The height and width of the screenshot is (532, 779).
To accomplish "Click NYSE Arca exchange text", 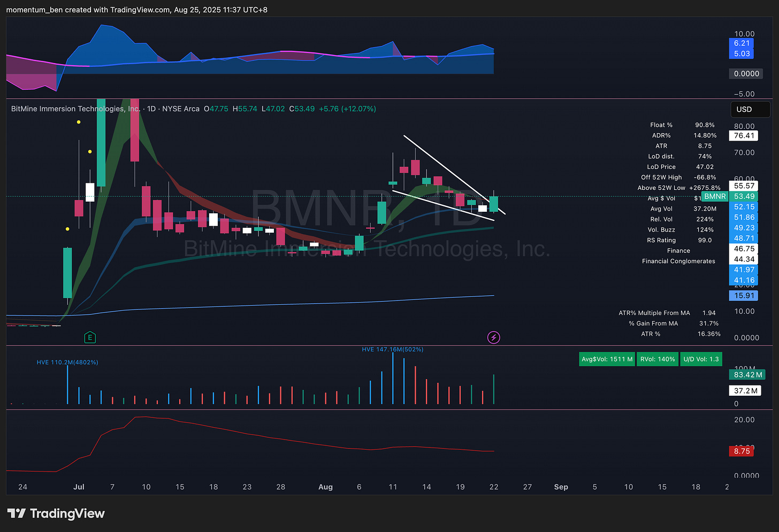I will [181, 109].
